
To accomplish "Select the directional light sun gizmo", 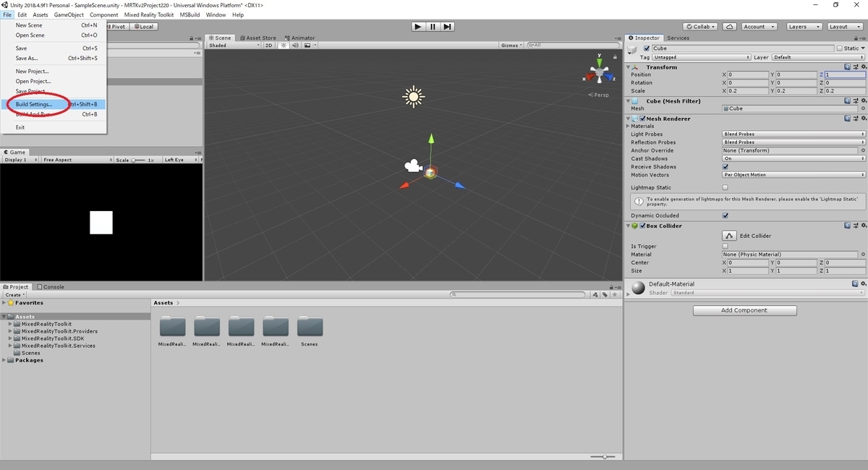I will tap(414, 96).
